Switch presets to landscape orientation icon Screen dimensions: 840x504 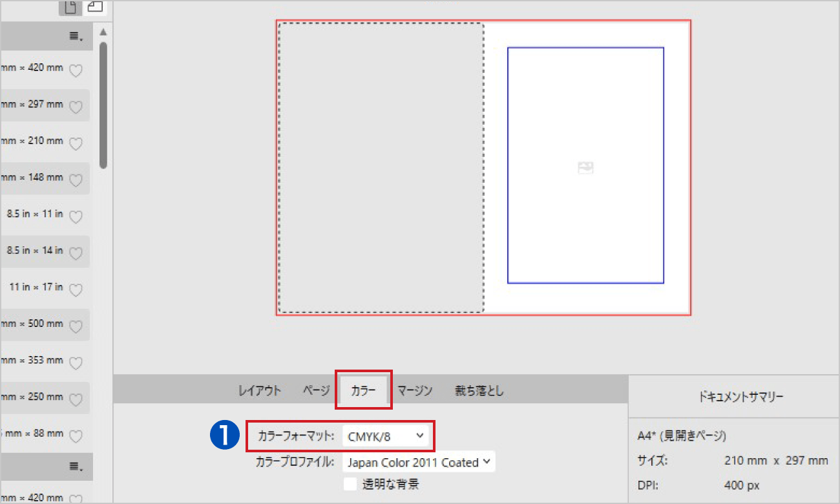(x=94, y=7)
